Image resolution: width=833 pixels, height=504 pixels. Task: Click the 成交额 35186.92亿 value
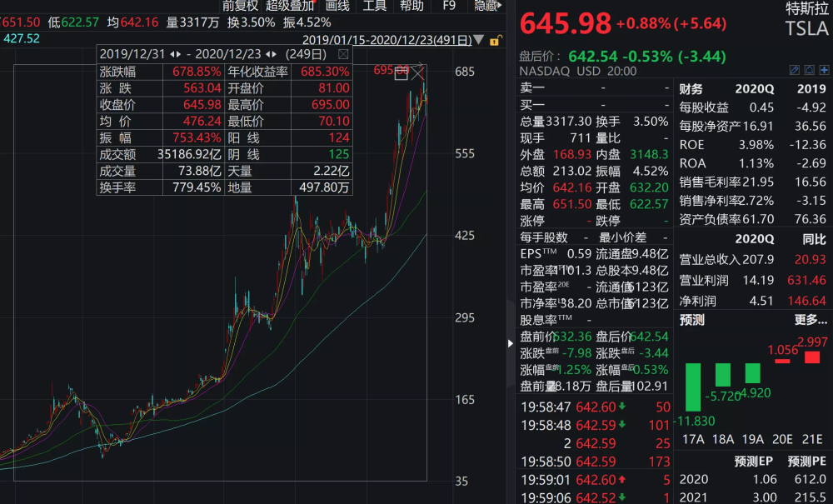pos(188,155)
